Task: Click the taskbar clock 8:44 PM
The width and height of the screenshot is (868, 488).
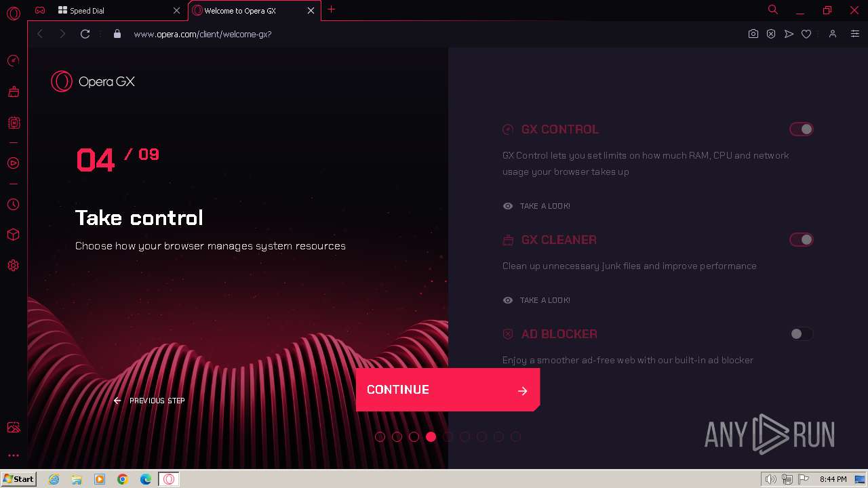Action: click(x=833, y=479)
